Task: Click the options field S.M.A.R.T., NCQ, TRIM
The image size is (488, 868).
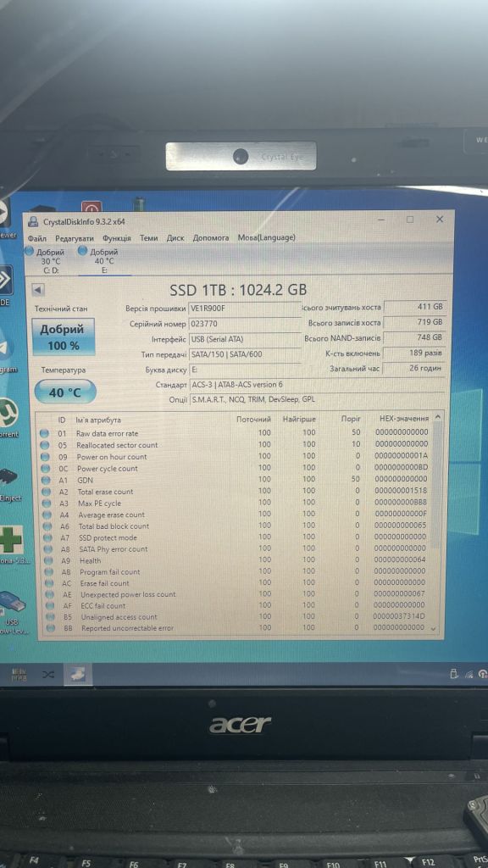Action: pos(317,399)
